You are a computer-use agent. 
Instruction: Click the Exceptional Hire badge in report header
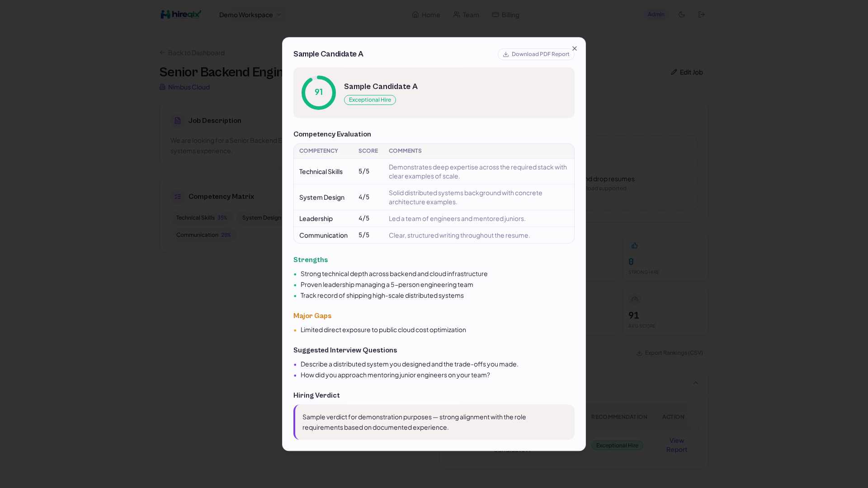point(370,100)
